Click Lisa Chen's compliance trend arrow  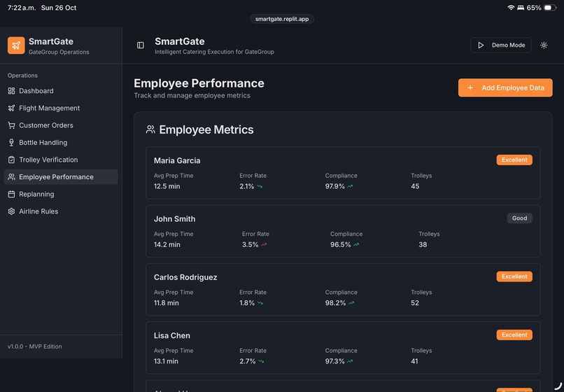coord(350,361)
